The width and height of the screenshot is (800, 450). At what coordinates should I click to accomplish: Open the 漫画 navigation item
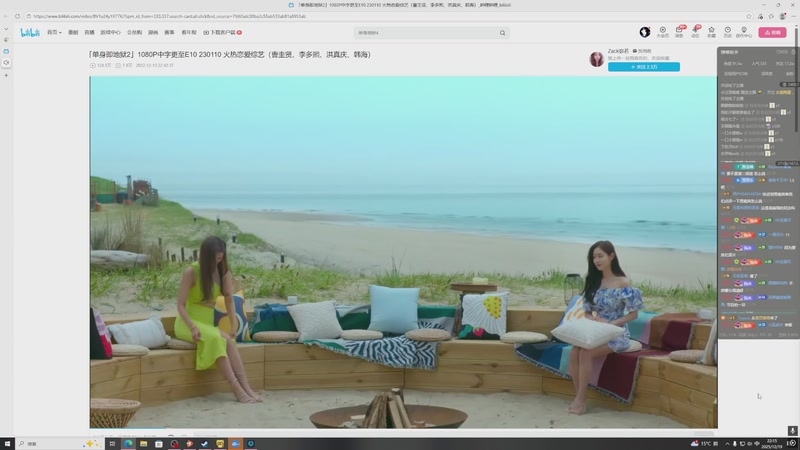coord(153,32)
